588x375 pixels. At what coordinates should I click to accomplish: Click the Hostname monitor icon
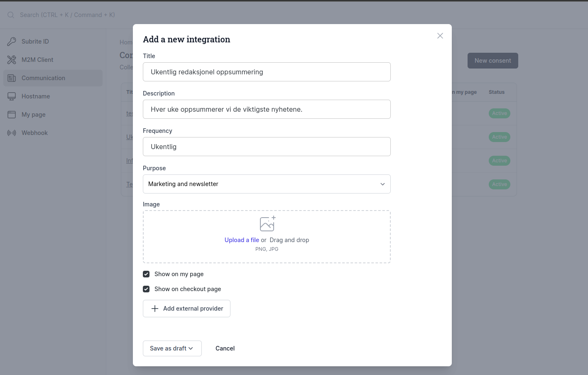click(12, 96)
